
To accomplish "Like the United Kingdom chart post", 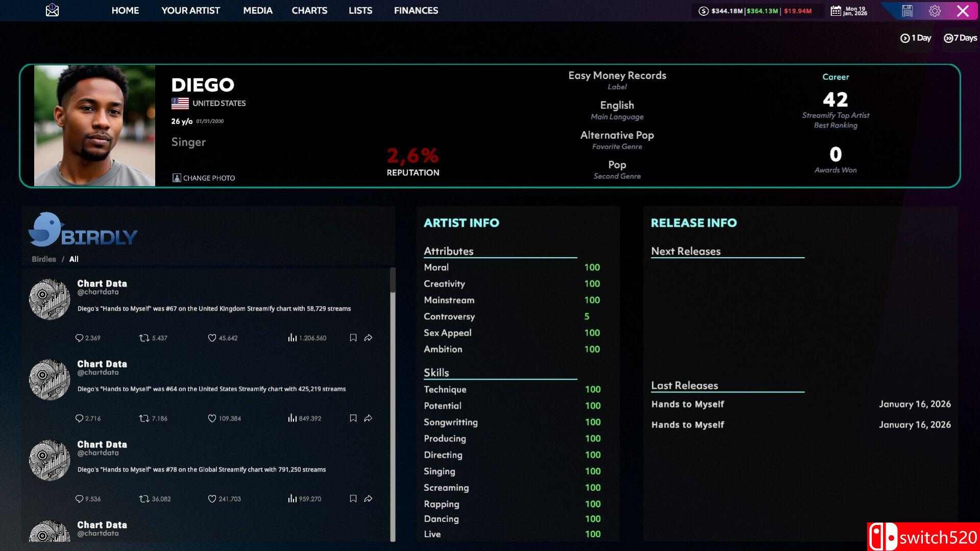I will click(212, 338).
